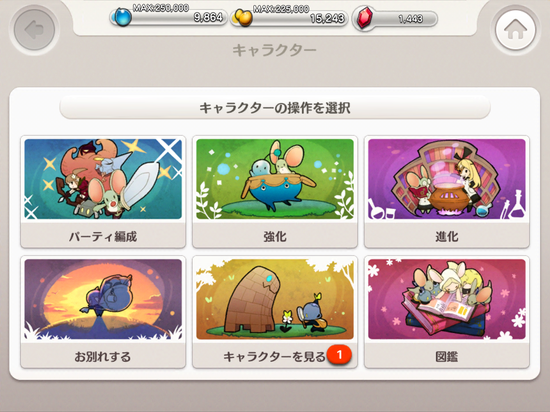The height and width of the screenshot is (412, 550).
Task: Tap the キャラクターの操作を選択 header bar
Action: [x=275, y=108]
